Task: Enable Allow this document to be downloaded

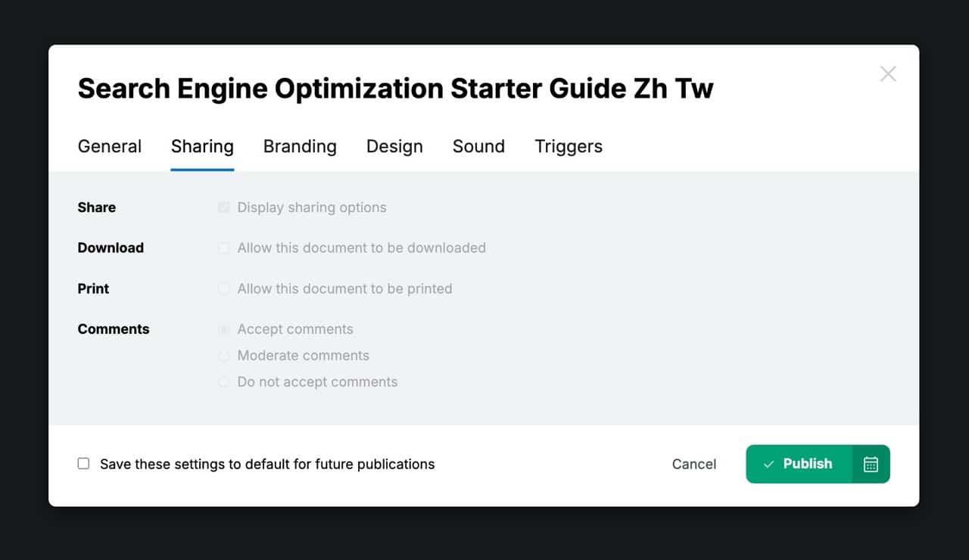Action: pos(223,247)
